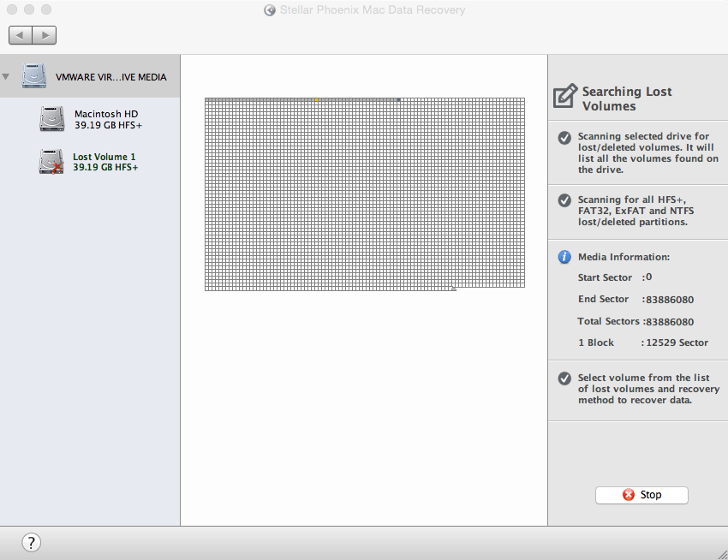Click the yellow block in scan grid

(317, 100)
